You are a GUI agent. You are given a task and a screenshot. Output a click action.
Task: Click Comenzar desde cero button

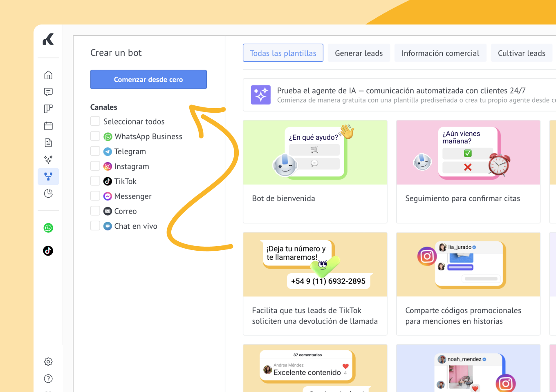(148, 79)
